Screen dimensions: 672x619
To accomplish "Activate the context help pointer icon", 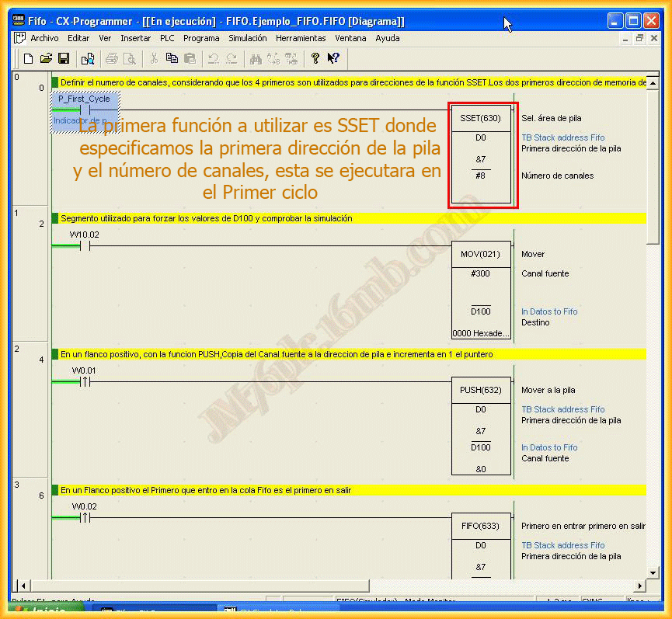I will click(x=333, y=58).
